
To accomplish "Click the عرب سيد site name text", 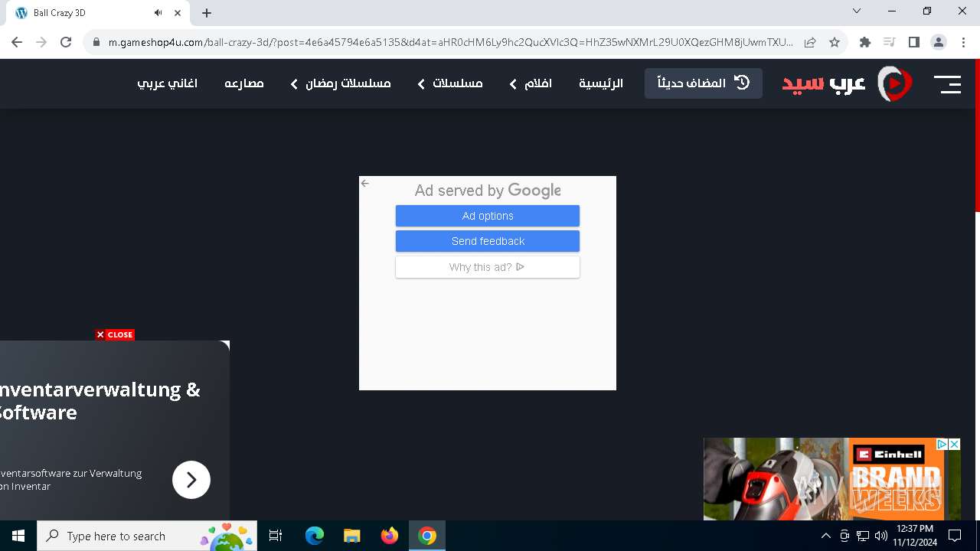I will coord(824,83).
